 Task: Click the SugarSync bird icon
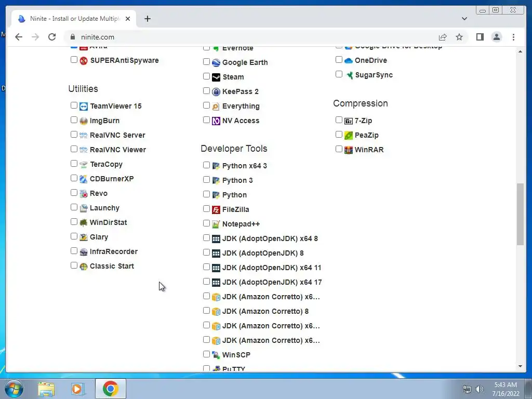(349, 75)
